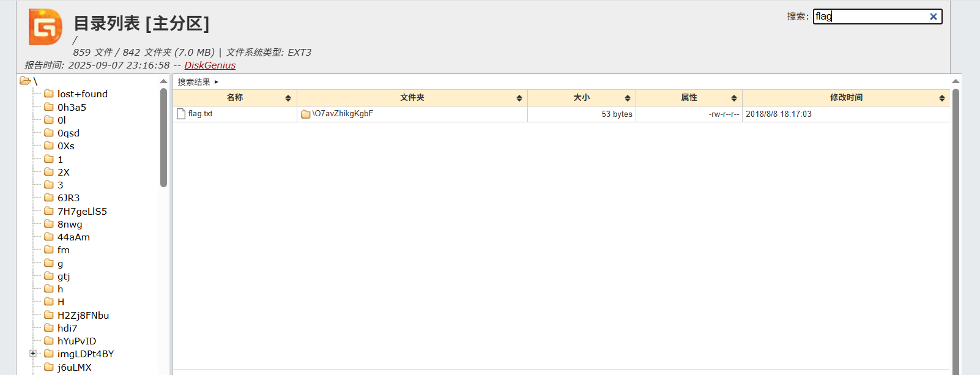Screen dimensions: 980x375
Task: Click folder icon next to gtj
Action: coord(49,275)
